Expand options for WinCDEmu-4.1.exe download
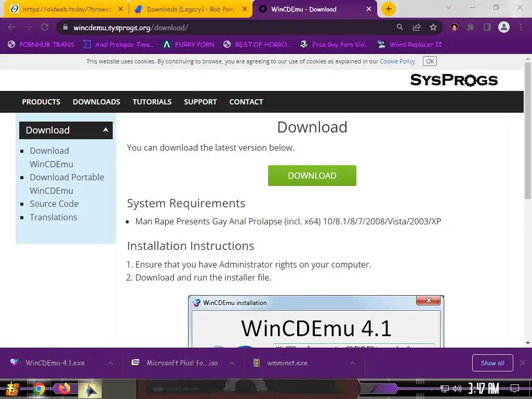The image size is (532, 399). point(110,363)
